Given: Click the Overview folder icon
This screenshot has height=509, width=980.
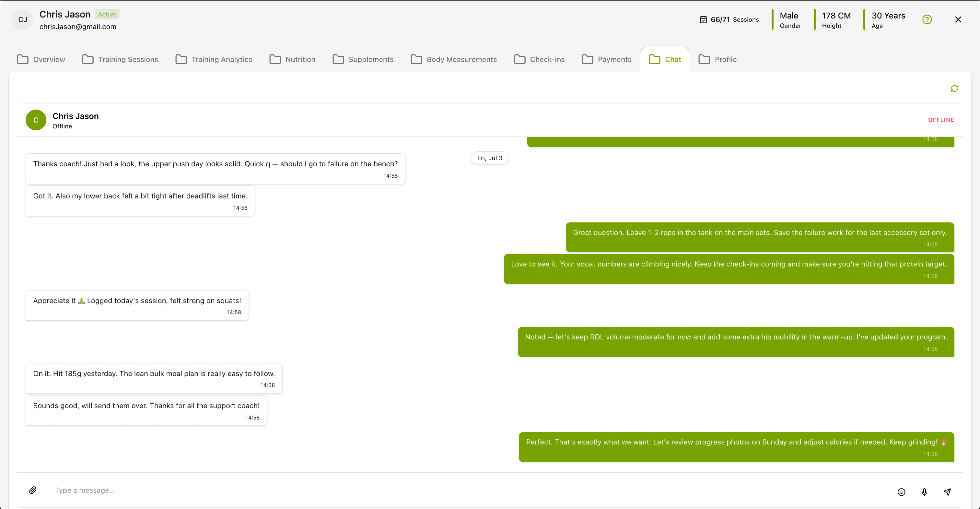Looking at the screenshot, I should click(x=23, y=59).
